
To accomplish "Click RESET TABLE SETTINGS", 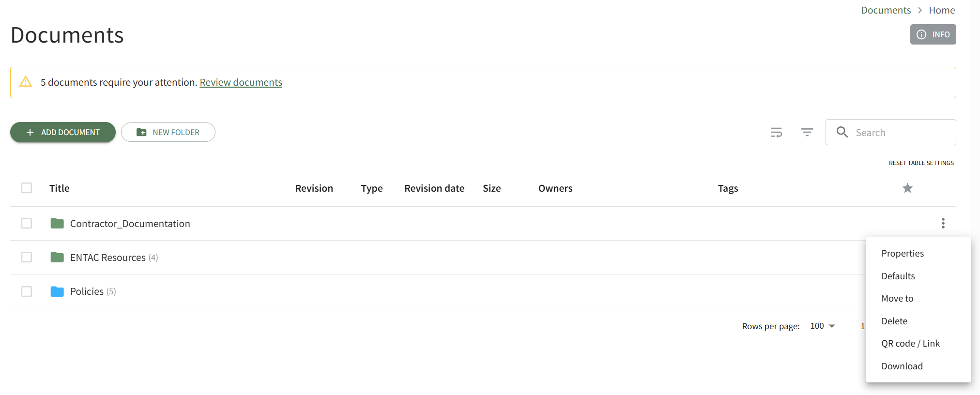I will pos(921,163).
